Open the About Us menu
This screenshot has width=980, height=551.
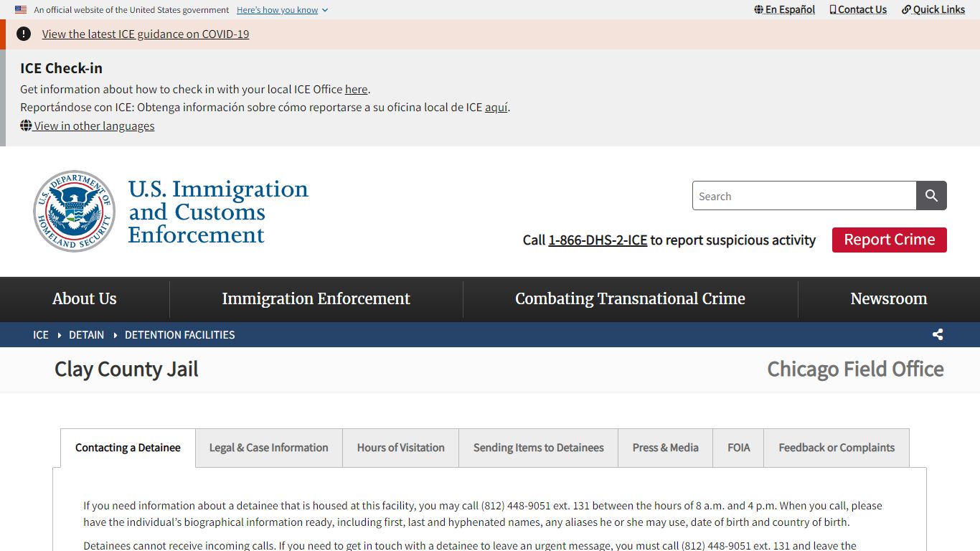tap(85, 298)
